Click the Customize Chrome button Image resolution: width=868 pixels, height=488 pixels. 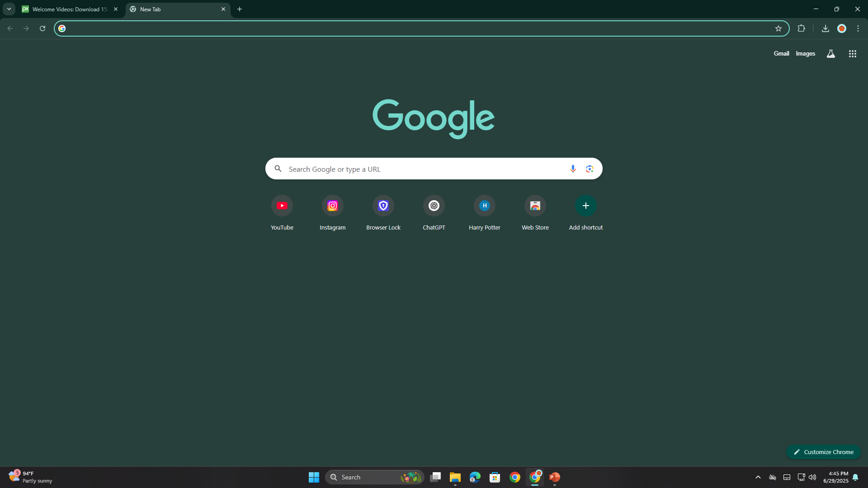tap(824, 452)
